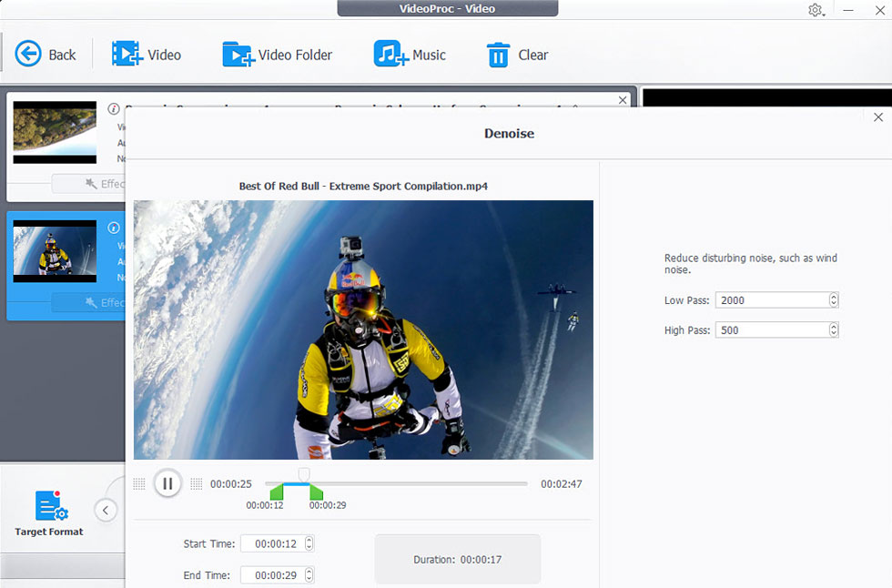Adjust the Start Time spinner arrows

[x=309, y=543]
